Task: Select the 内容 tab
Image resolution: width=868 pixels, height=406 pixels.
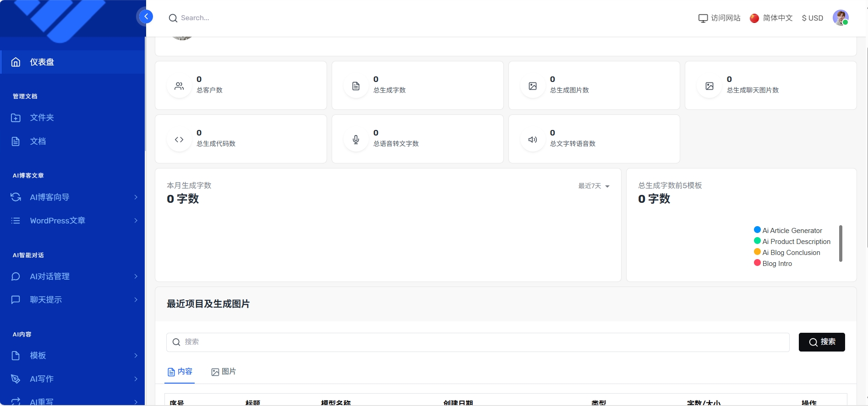Action: click(x=180, y=372)
